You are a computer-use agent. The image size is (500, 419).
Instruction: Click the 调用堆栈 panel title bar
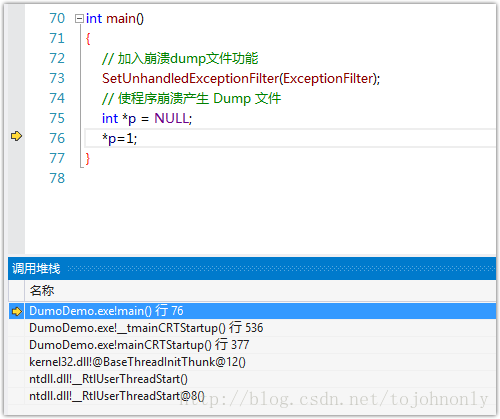(252, 268)
